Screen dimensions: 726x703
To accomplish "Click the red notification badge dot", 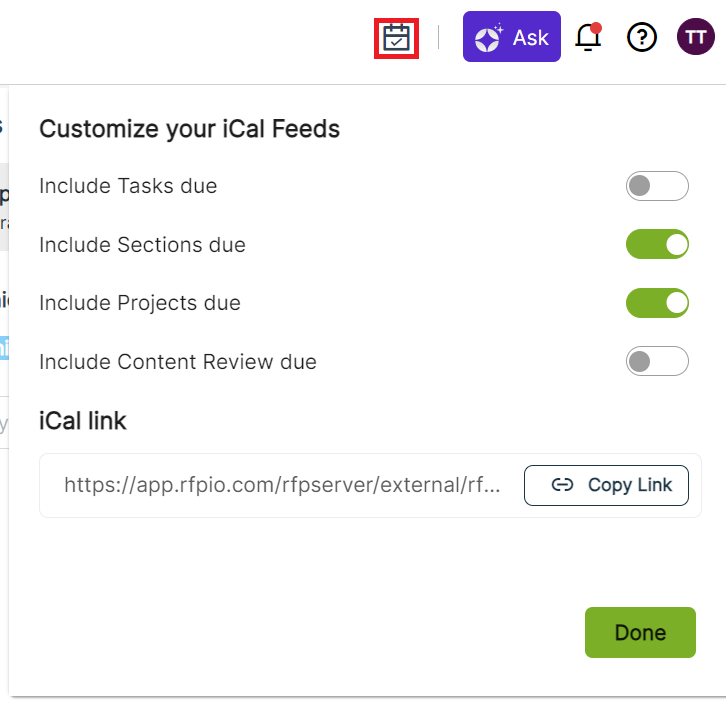I will (597, 27).
